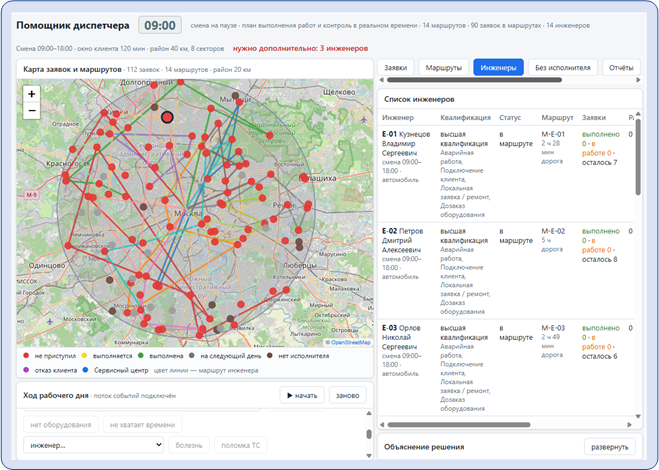Screen dimensions: 659x470
Task: Zoom out the map with minus button
Action: [32, 111]
